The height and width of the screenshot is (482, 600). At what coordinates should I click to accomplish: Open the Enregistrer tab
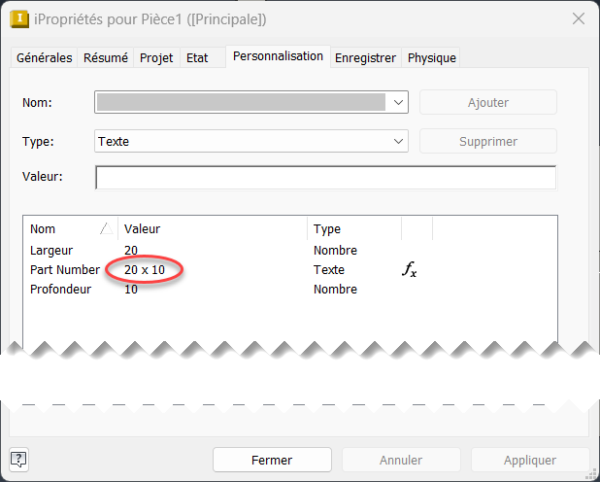[x=366, y=58]
